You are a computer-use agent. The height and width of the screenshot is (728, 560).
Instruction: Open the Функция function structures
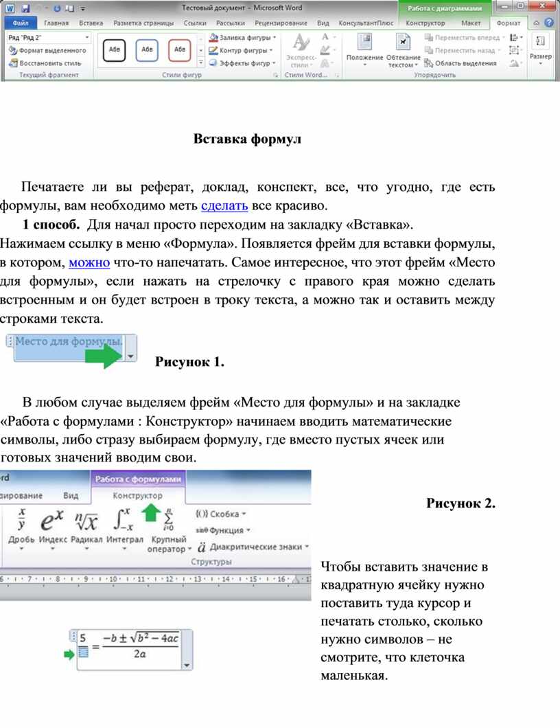tap(223, 530)
